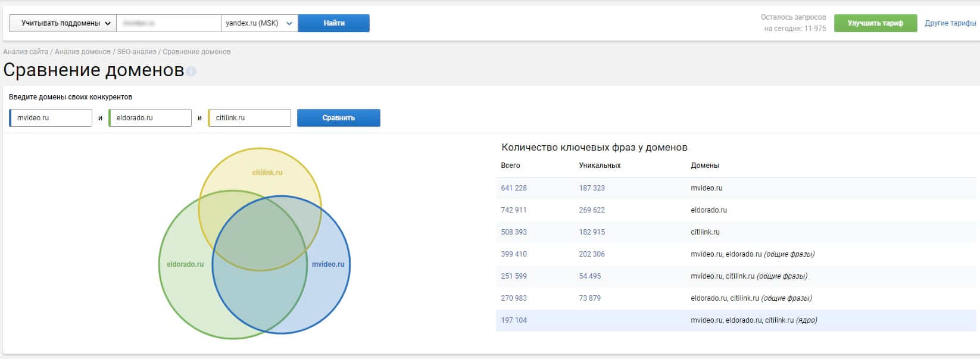
Task: Go to the Анализ доменов breadcrumb
Action: coord(83,52)
